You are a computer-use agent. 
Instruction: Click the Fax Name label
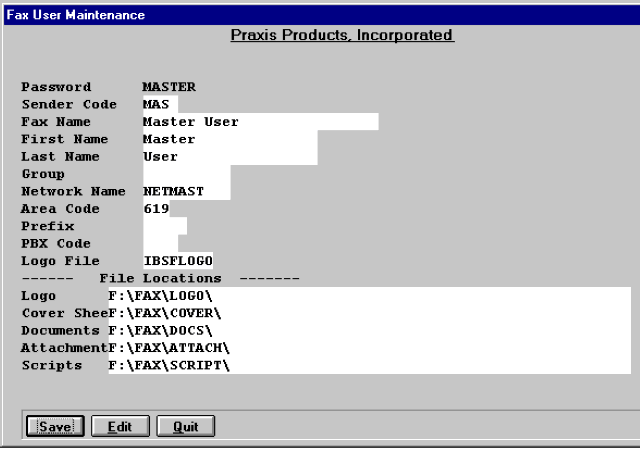56,122
